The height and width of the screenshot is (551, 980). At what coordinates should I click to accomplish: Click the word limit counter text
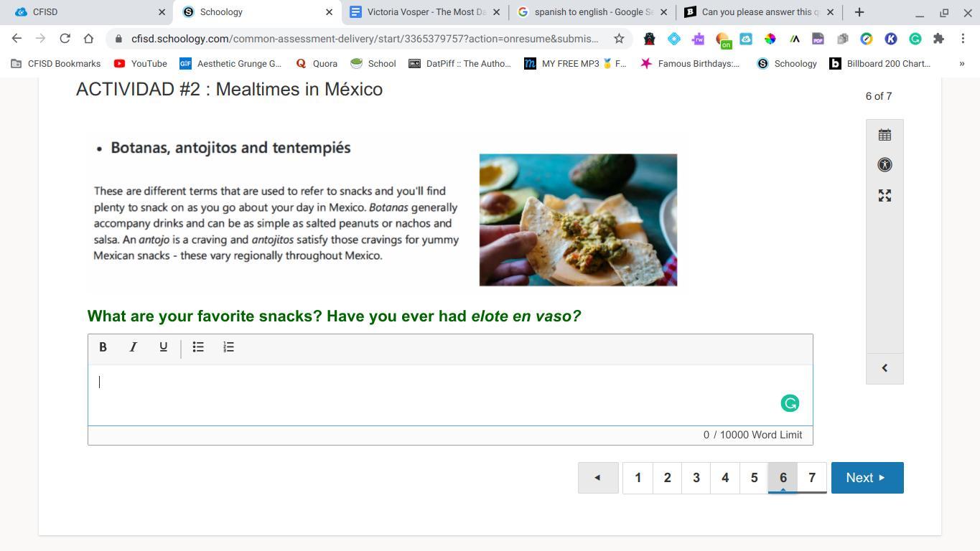pos(753,435)
